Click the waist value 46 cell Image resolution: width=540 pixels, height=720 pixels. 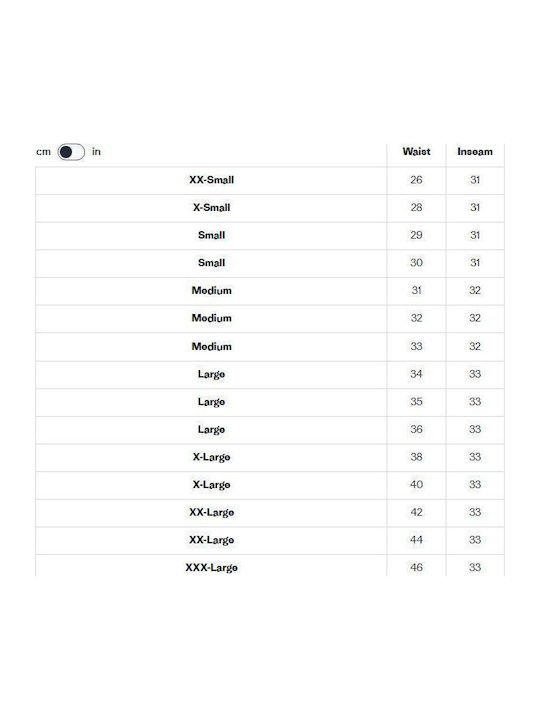pyautogui.click(x=416, y=565)
